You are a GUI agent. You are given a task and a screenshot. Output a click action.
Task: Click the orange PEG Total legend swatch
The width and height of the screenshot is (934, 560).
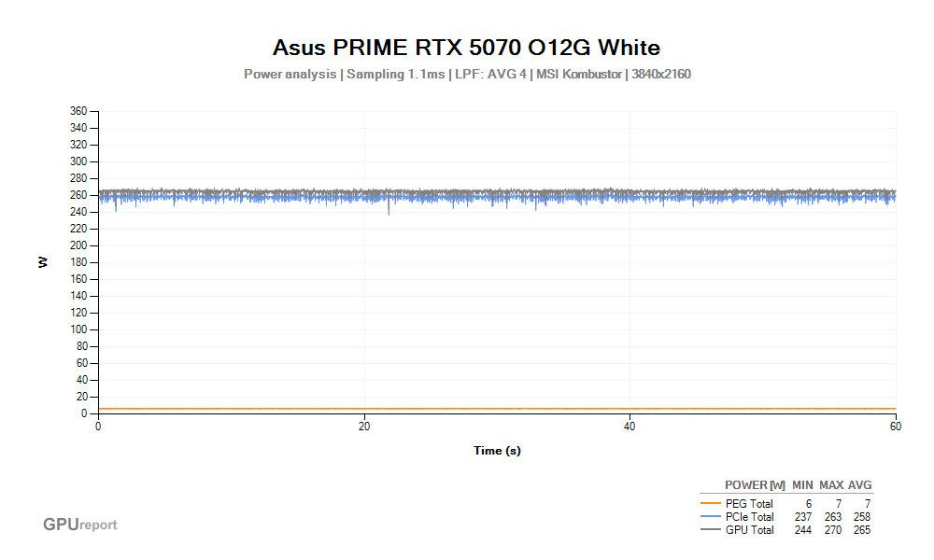711,504
